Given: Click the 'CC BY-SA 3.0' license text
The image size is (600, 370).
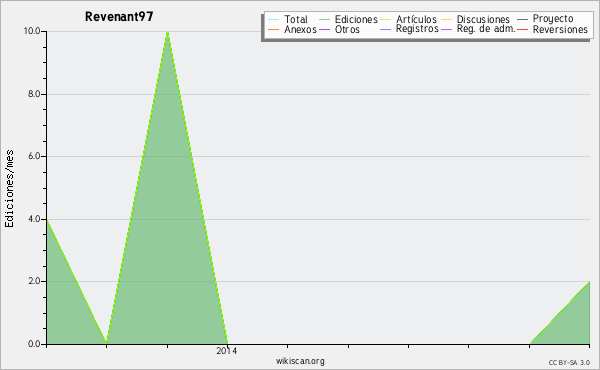Looking at the screenshot, I should [569, 363].
